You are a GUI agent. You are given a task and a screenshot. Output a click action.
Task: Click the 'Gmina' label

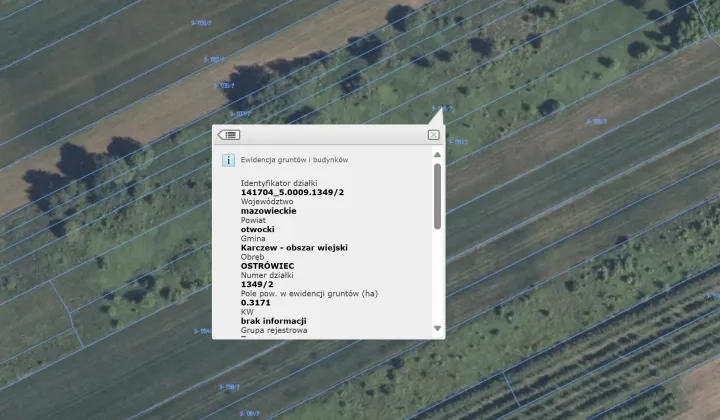point(253,238)
